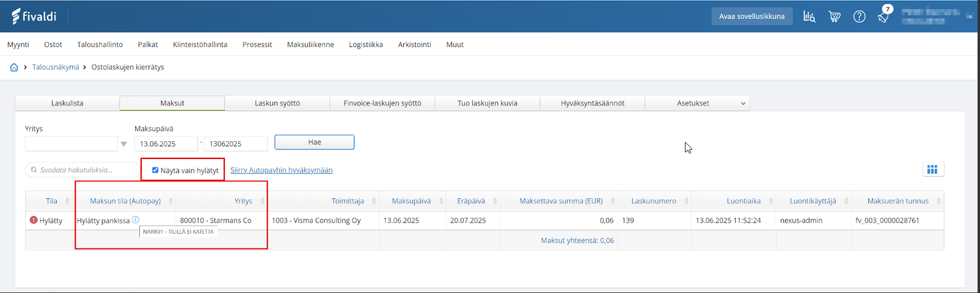Open column chooser grid icon
The height and width of the screenshot is (293, 980).
click(x=932, y=169)
